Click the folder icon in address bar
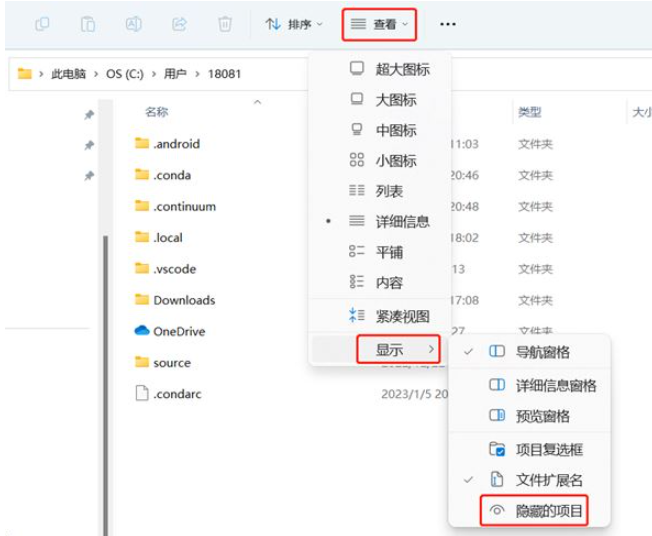 [25, 74]
